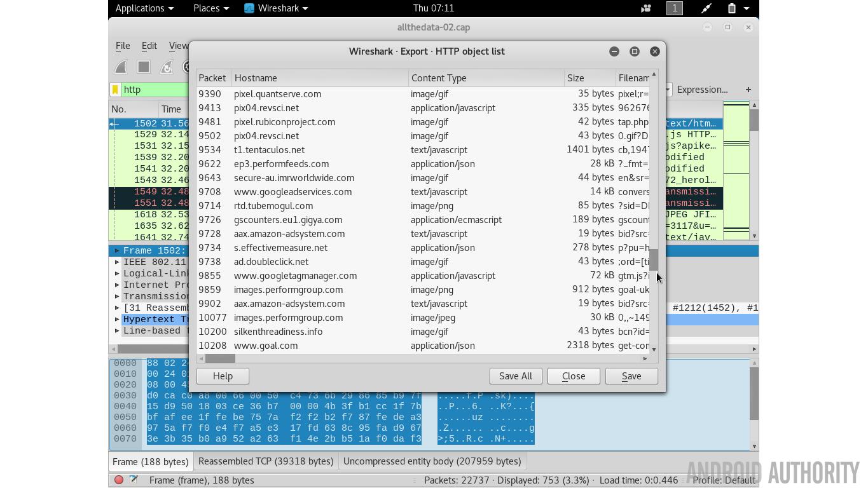Click the horizontal scrollbar thumb in object list
The image size is (868, 488).
click(x=220, y=358)
